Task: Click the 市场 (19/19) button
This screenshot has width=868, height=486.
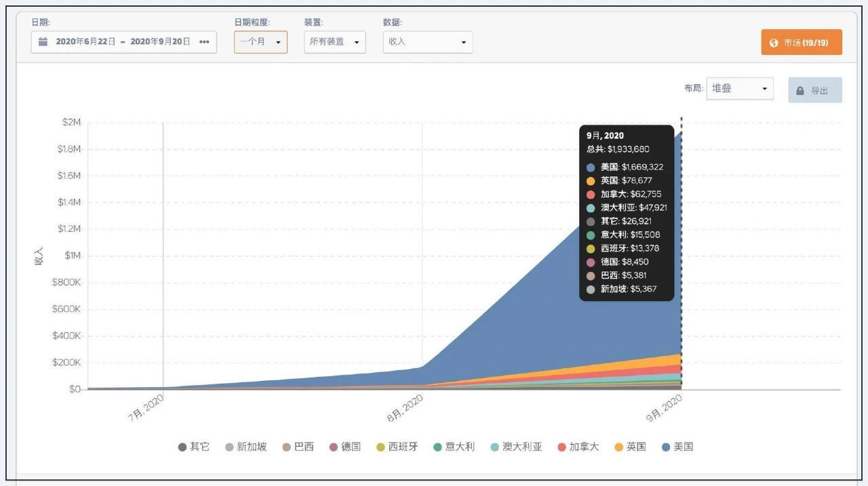Action: point(802,42)
